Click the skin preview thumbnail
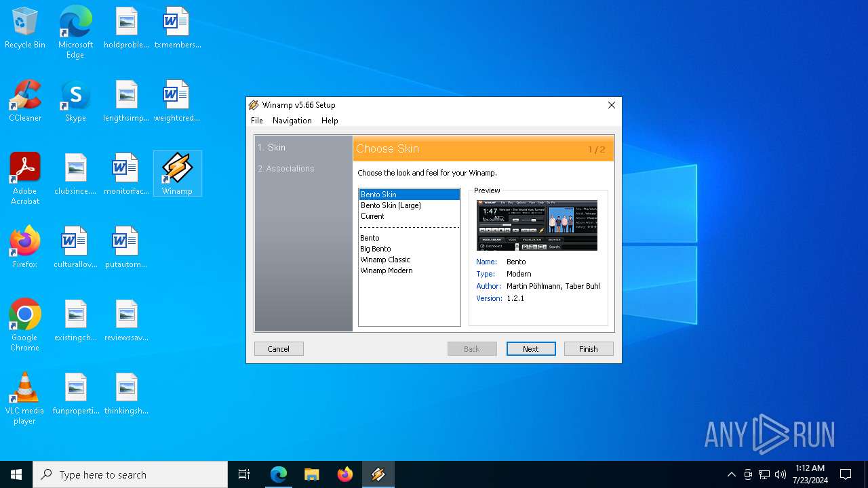Viewport: 868px width, 488px height. pos(537,226)
